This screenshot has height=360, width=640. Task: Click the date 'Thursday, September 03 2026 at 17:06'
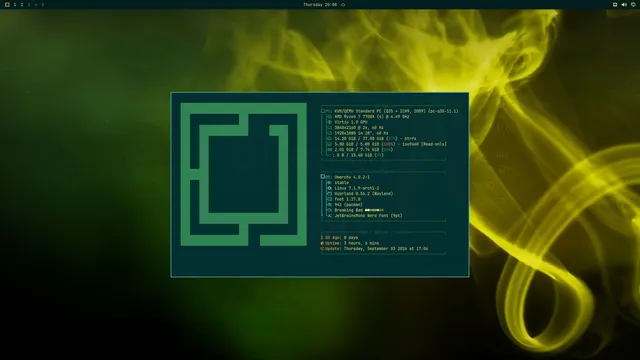coord(386,249)
